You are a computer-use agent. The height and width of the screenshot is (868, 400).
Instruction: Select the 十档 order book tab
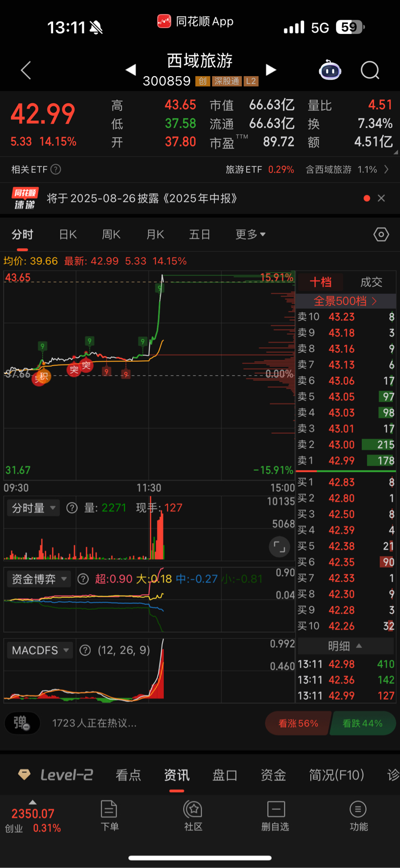coord(320,282)
